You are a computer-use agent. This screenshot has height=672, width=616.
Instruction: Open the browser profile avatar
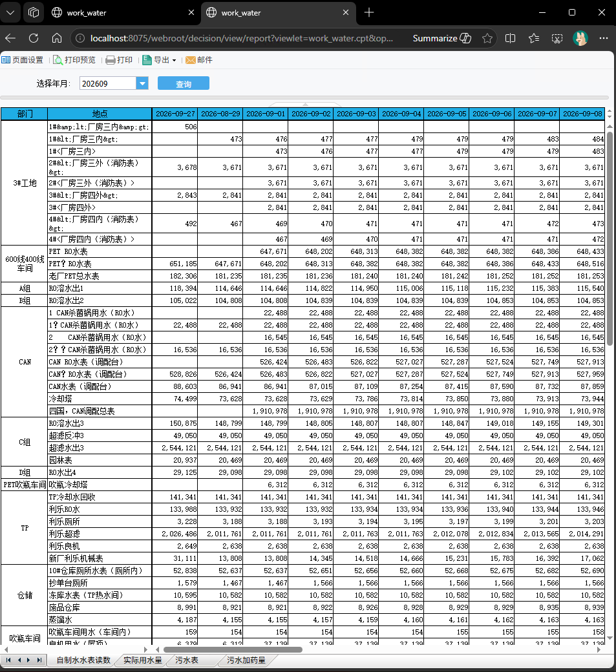[580, 38]
